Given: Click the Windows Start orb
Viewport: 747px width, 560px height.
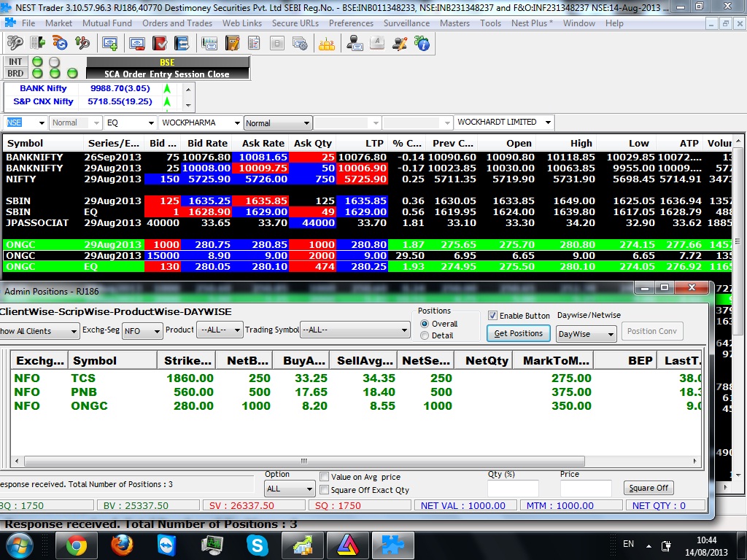Looking at the screenshot, I should (x=19, y=545).
